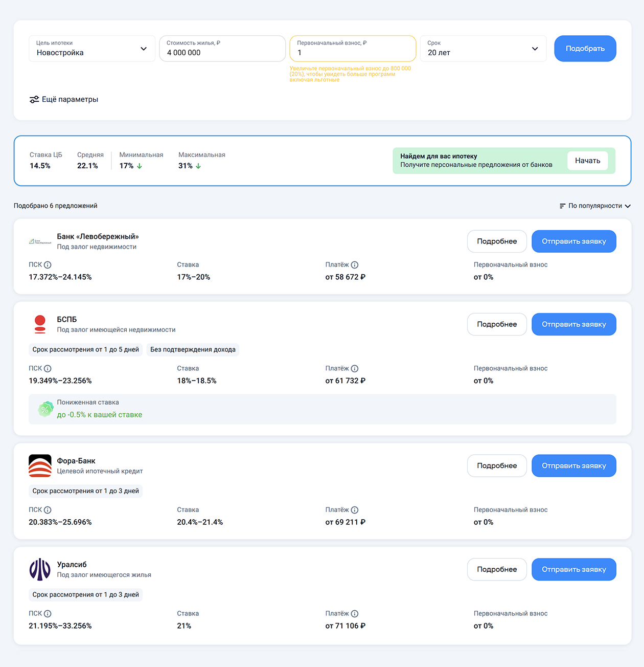Image resolution: width=644 pixels, height=667 pixels.
Task: Click ПСК info icon in Фора-Банк card
Action: tap(48, 510)
